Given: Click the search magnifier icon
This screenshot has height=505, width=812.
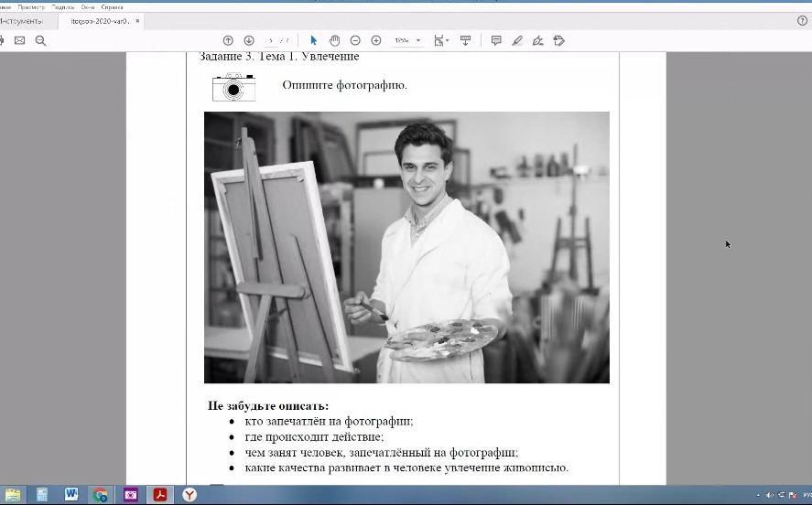Looking at the screenshot, I should pyautogui.click(x=40, y=40).
